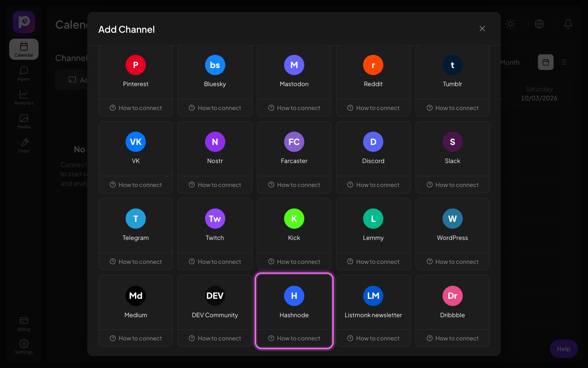
Task: Choose the Bluesky channel icon
Action: [x=215, y=65]
